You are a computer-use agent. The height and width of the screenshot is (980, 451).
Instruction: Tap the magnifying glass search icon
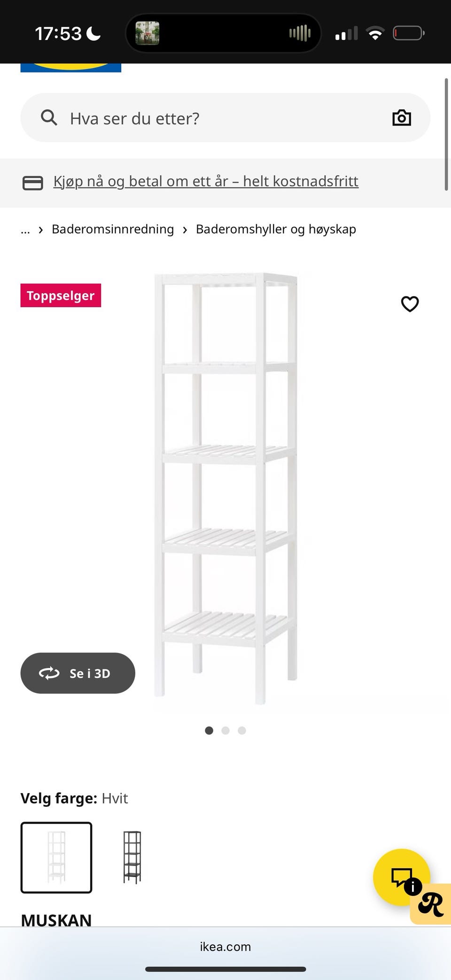(49, 117)
